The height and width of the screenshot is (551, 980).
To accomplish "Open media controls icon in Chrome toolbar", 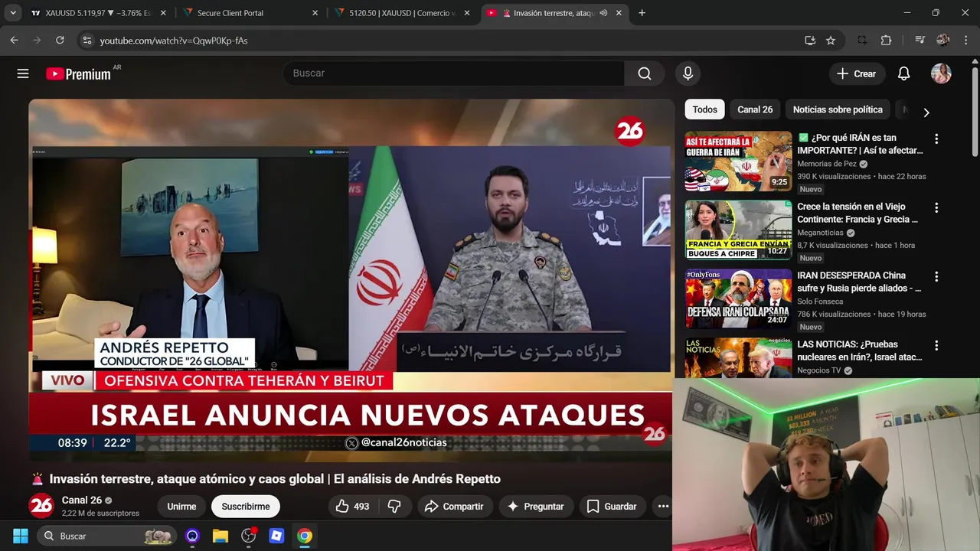I will (920, 41).
